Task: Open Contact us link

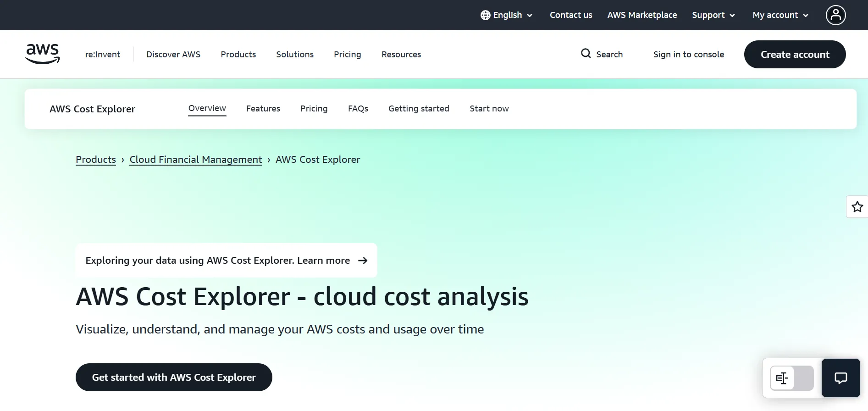Action: click(571, 15)
